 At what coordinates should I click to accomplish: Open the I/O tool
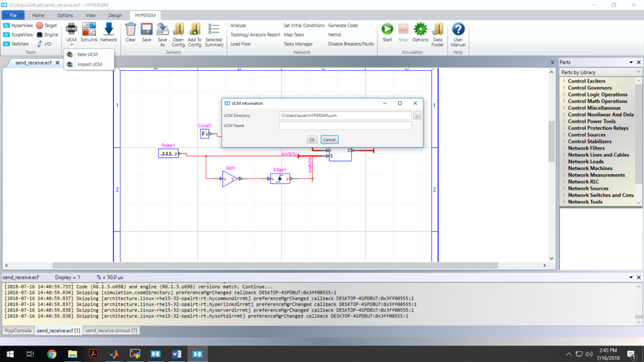pos(44,44)
